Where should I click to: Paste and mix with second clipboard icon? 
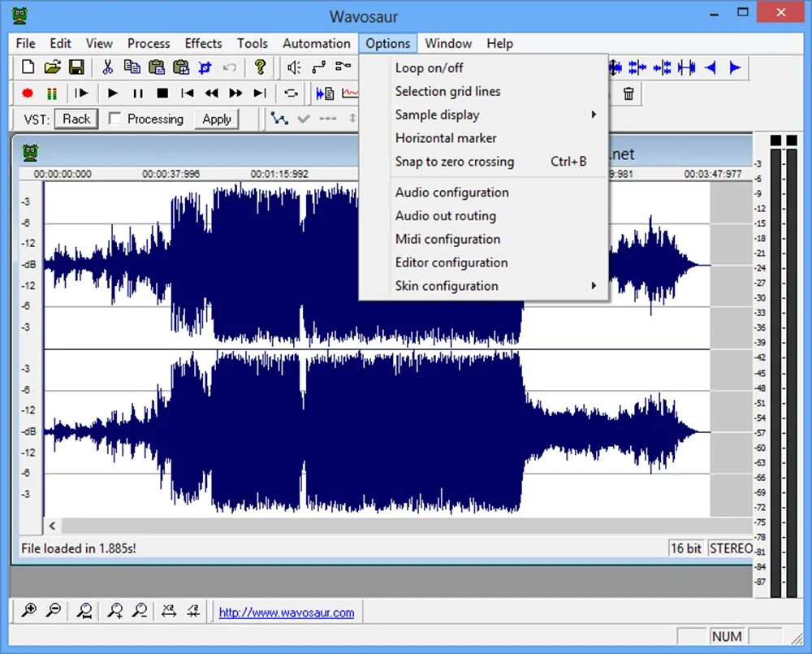[x=181, y=67]
